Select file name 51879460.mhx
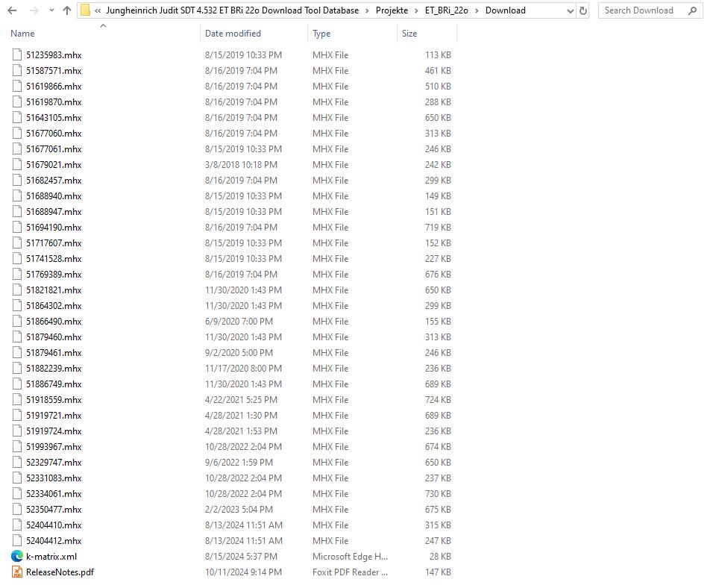This screenshot has height=588, width=713. tap(54, 337)
